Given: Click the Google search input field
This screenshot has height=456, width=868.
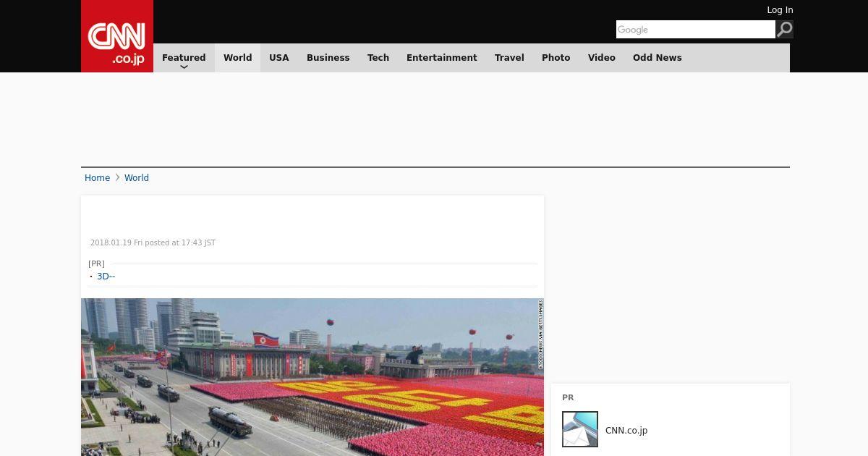Looking at the screenshot, I should click(695, 29).
